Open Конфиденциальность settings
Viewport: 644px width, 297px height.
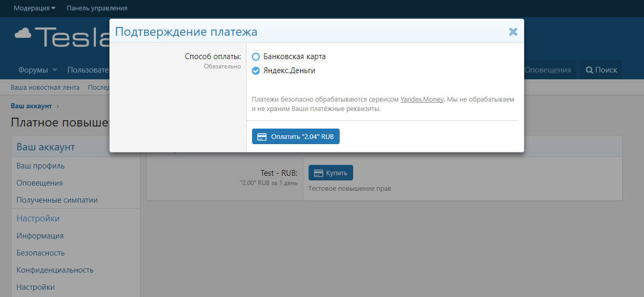(55, 270)
